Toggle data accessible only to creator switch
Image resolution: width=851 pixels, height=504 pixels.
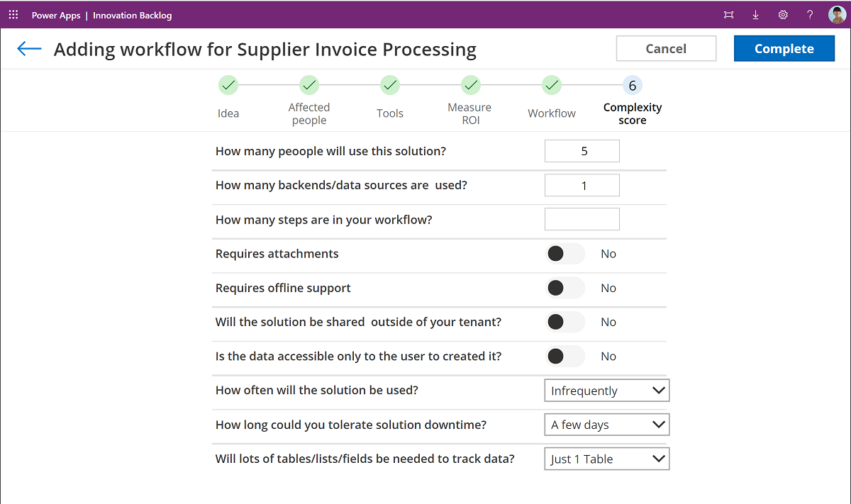pyautogui.click(x=565, y=356)
